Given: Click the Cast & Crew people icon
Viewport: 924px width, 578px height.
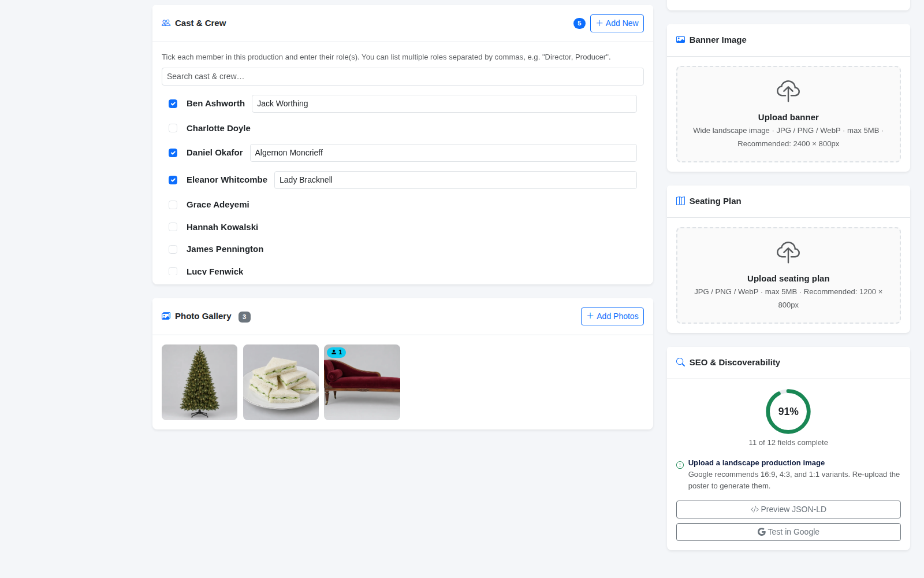Looking at the screenshot, I should [166, 23].
